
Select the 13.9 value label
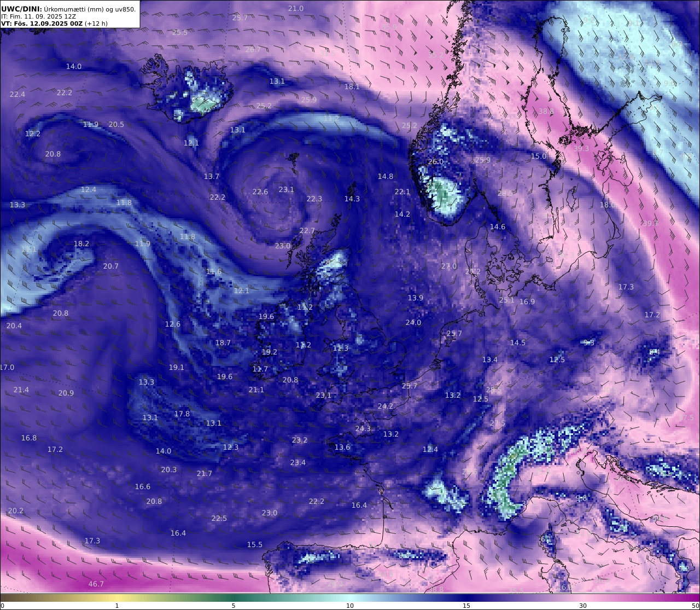tap(416, 298)
